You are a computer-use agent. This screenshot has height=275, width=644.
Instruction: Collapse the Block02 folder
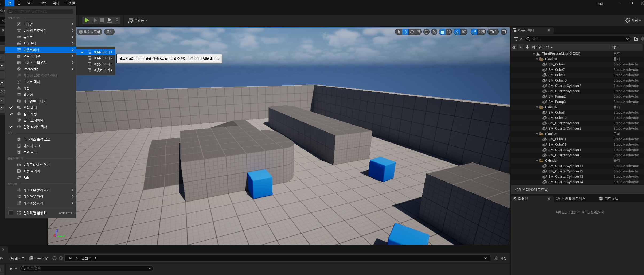point(537,107)
